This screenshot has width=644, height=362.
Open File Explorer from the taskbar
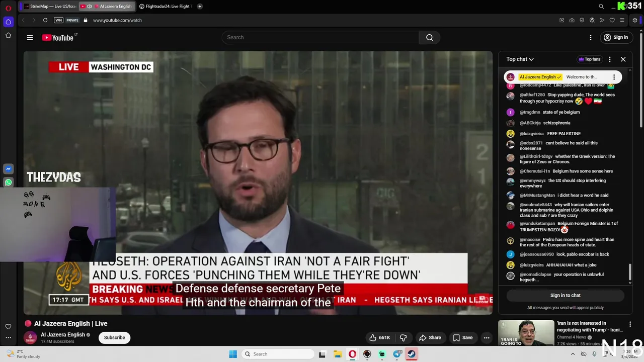point(337,354)
